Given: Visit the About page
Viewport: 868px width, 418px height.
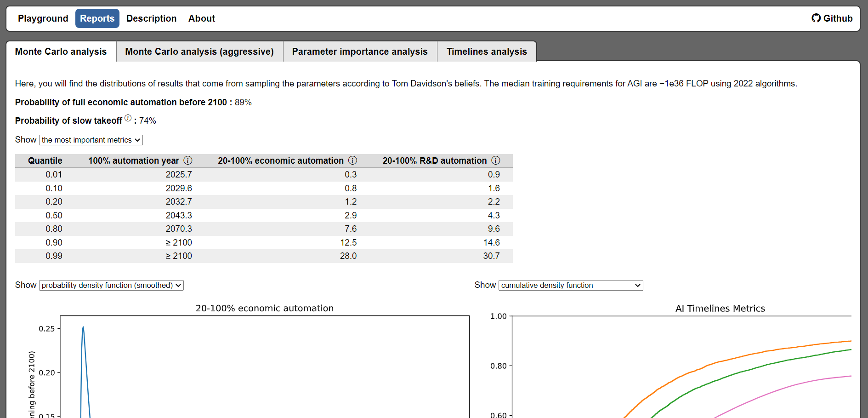Looking at the screenshot, I should click(201, 18).
